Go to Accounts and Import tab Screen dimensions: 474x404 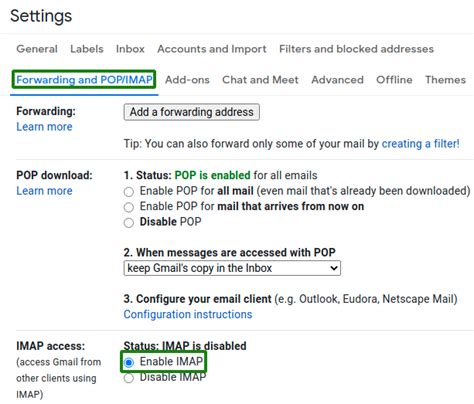click(x=212, y=49)
